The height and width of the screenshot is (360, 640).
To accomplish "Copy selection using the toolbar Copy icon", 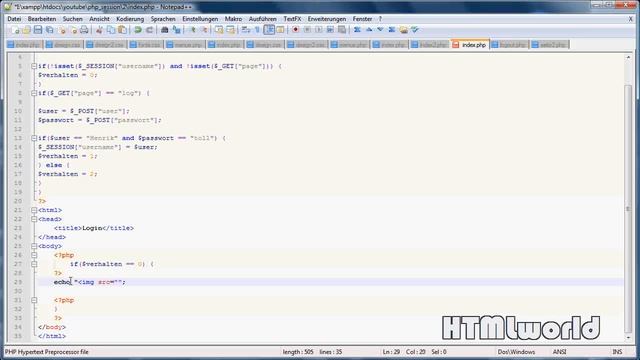I will click(x=111, y=30).
